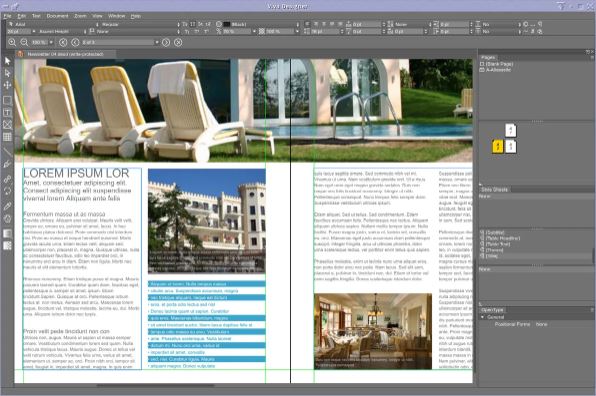Image resolution: width=596 pixels, height=396 pixels.
Task: Click the black text color swatch
Action: pos(227,24)
